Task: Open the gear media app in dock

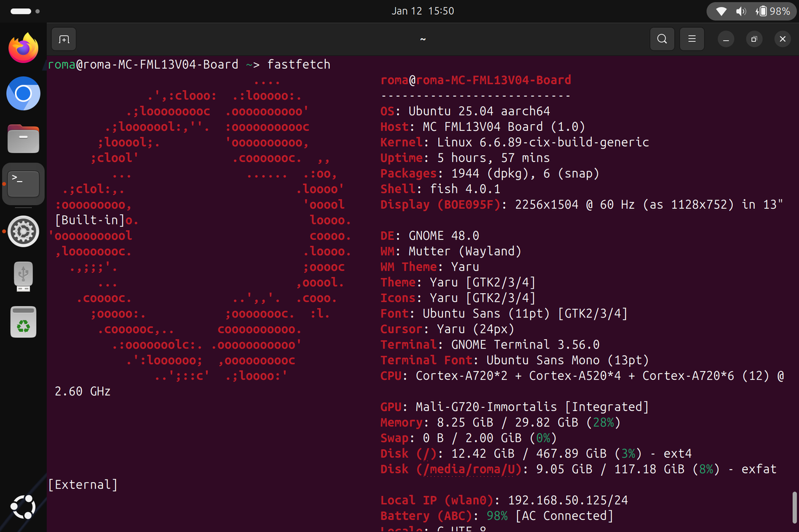Action: [x=23, y=231]
